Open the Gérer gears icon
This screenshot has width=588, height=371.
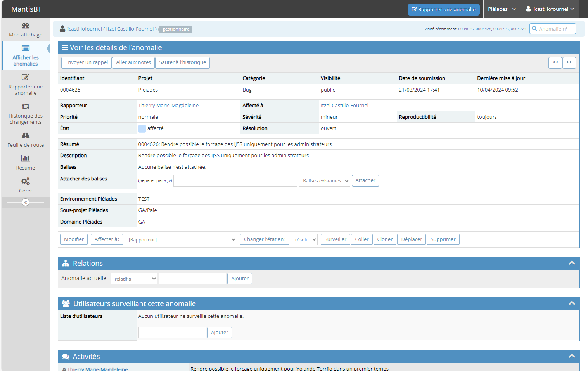pyautogui.click(x=26, y=181)
